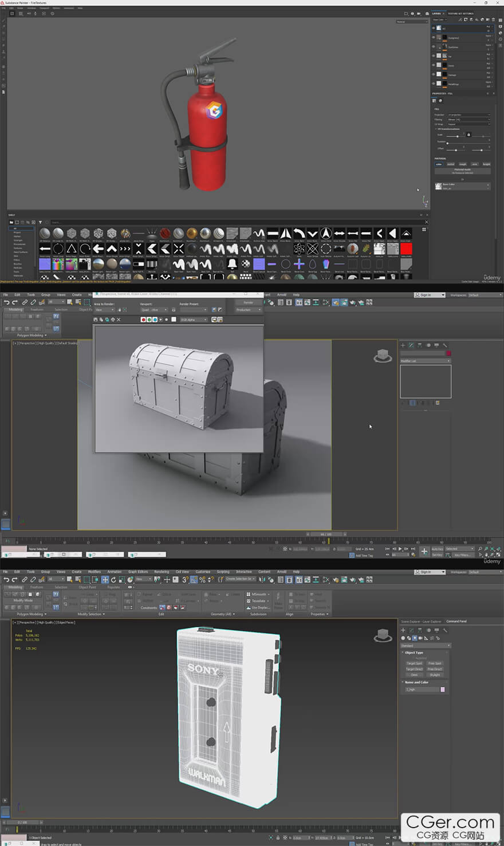Open the Freeform ribbon tab in Walkman window
Screen dimensions: 504x846
tap(37, 587)
